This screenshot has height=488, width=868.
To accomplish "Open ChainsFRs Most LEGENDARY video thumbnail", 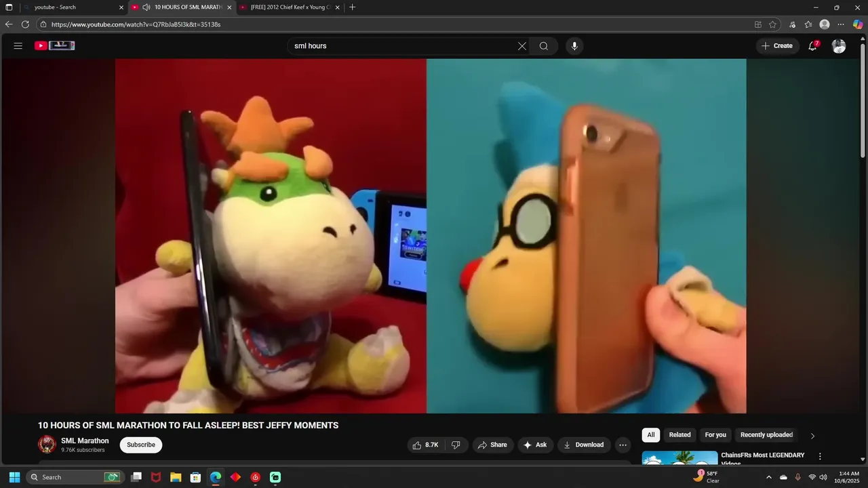I will [679, 458].
